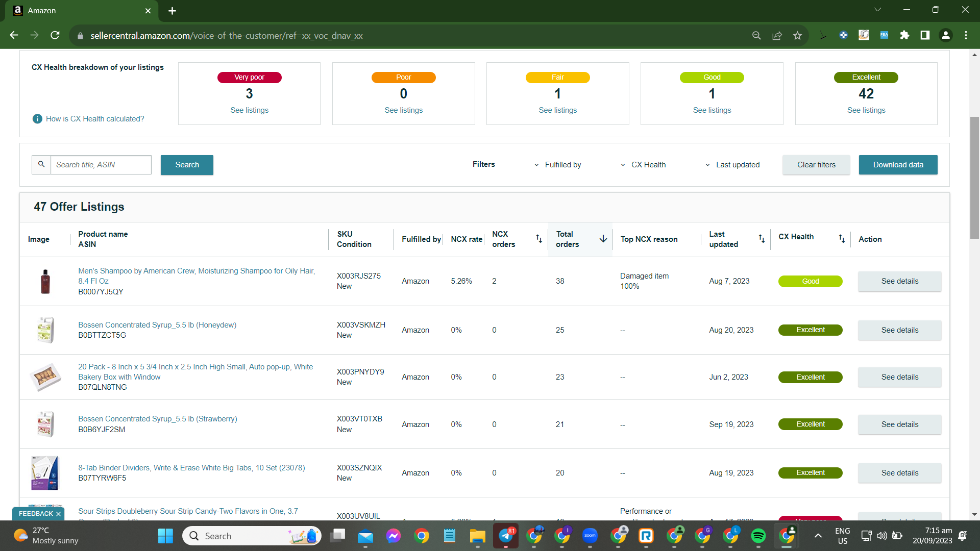The width and height of the screenshot is (980, 551).
Task: Open the weather widget on taskbar
Action: (46, 536)
